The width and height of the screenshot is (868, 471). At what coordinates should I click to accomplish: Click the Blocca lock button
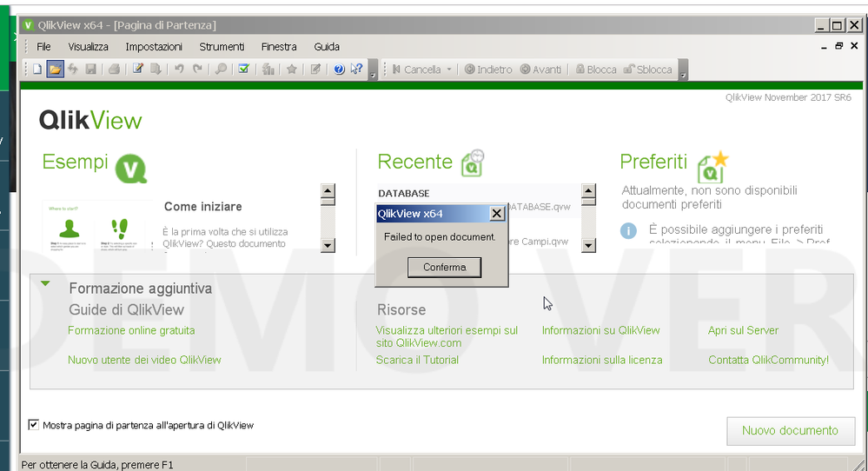click(x=596, y=70)
